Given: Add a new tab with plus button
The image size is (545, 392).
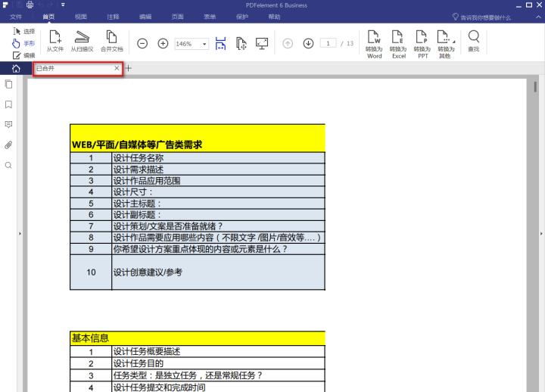Looking at the screenshot, I should (128, 68).
